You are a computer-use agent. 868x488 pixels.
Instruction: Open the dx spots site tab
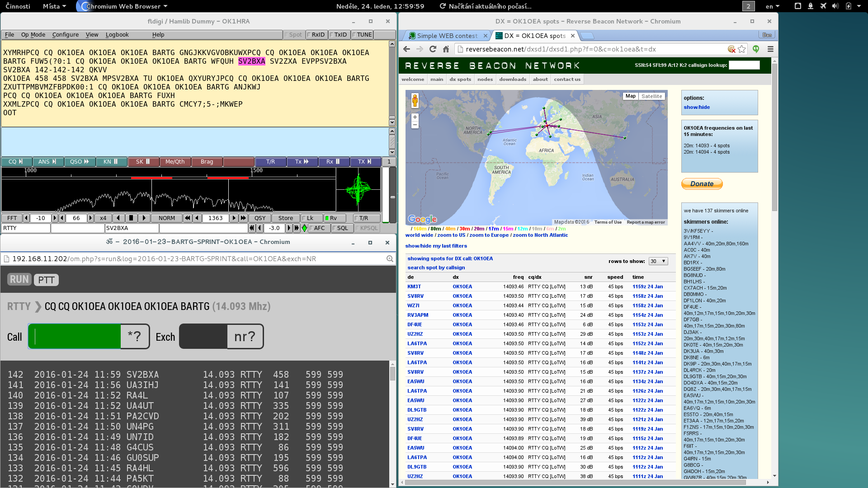tap(460, 79)
